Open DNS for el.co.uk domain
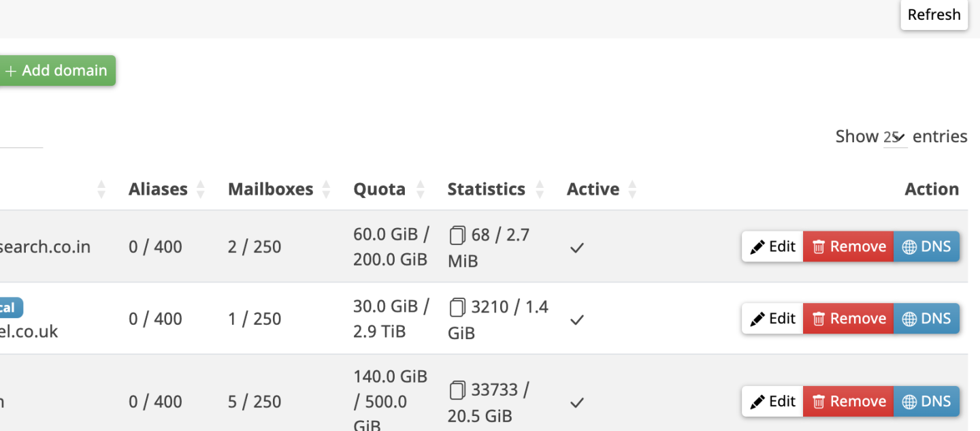Viewport: 980px width, 431px height. [x=926, y=319]
